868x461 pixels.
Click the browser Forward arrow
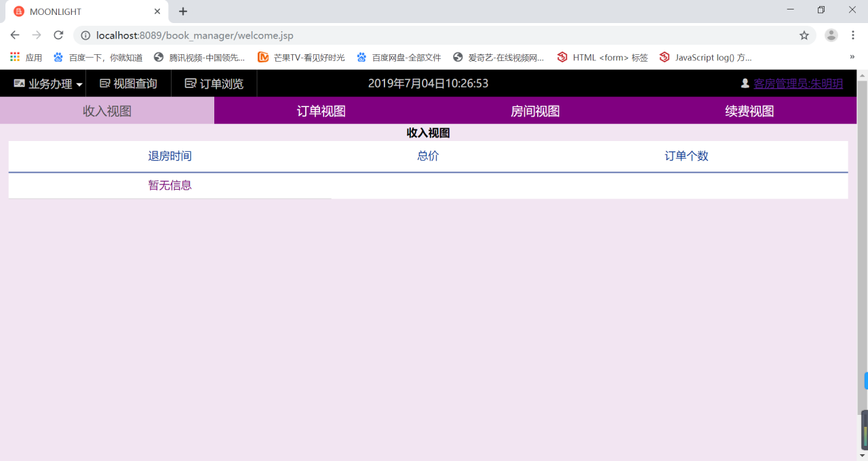pyautogui.click(x=37, y=35)
